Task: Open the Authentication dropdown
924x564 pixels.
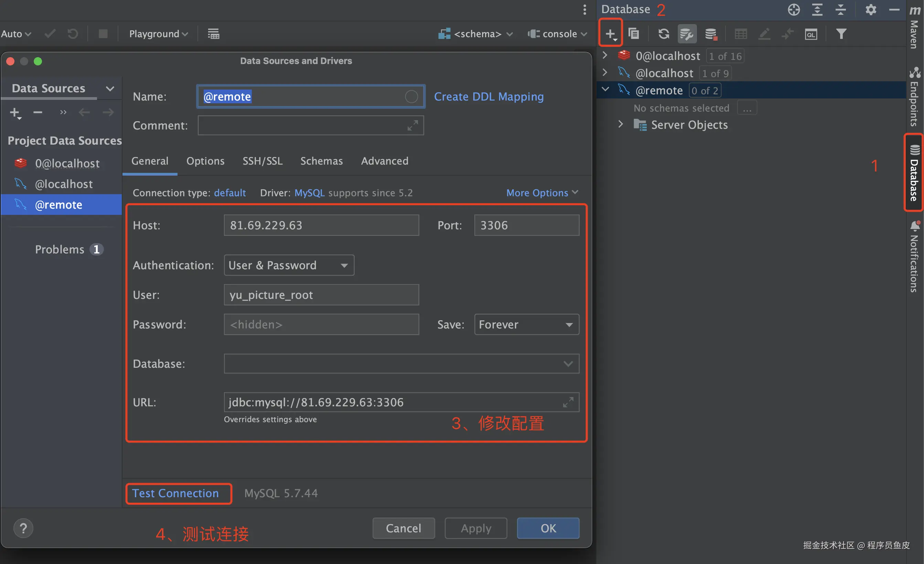Action: click(x=289, y=265)
